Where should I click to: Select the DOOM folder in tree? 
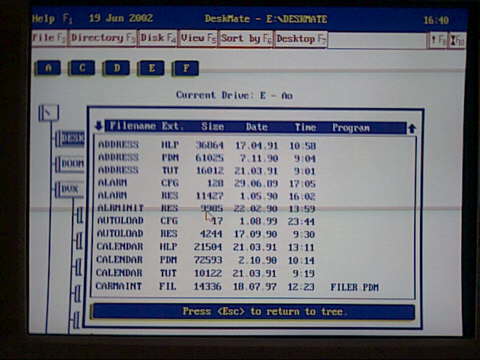70,164
